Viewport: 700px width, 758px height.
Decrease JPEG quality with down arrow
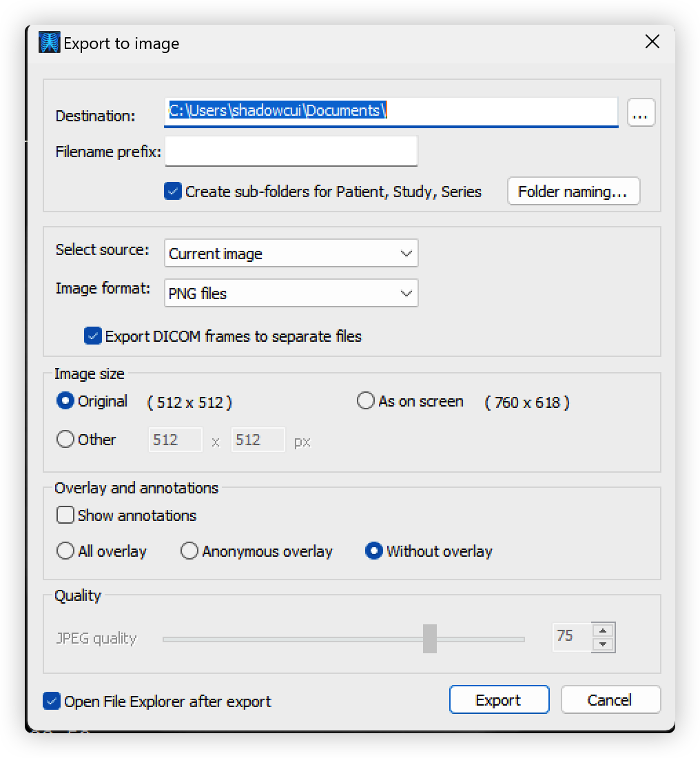[602, 644]
